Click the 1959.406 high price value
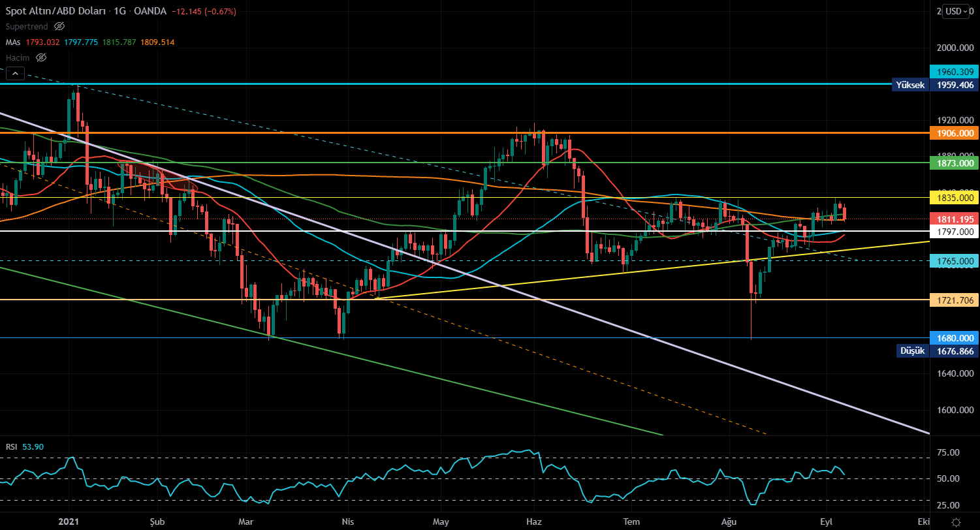This screenshot has width=980, height=530. pos(954,85)
